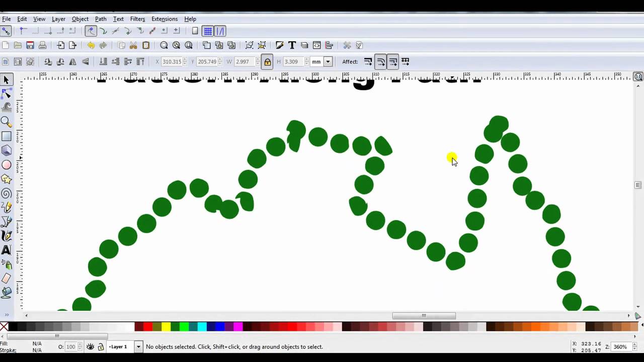Click the X position stepper arrows

point(185,62)
